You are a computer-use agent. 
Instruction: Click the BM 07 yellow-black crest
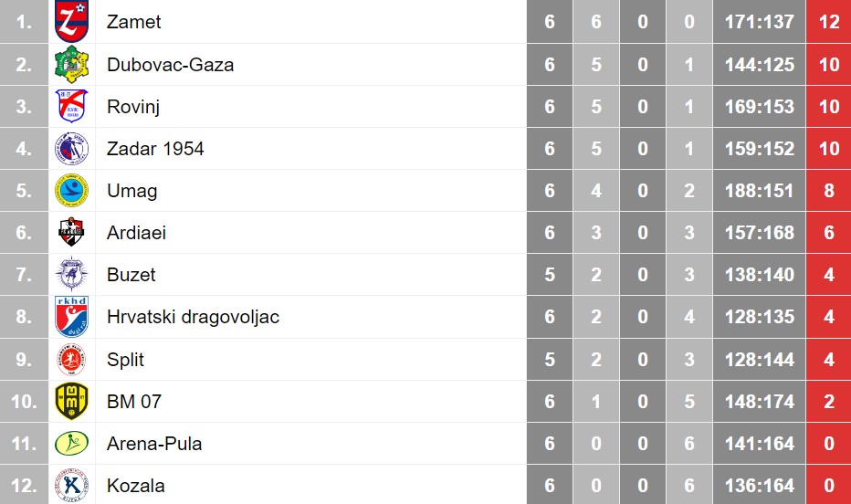(71, 402)
